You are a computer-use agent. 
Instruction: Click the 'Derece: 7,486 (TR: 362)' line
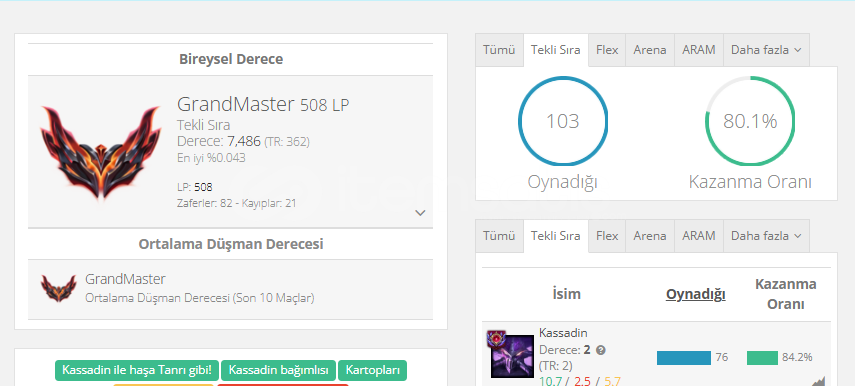pyautogui.click(x=243, y=142)
